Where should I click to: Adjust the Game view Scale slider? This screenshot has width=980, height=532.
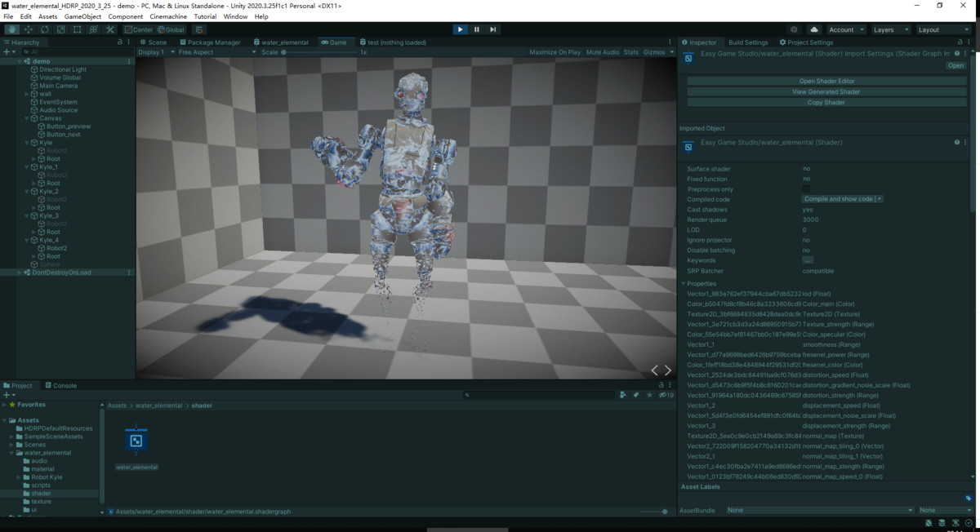click(284, 52)
